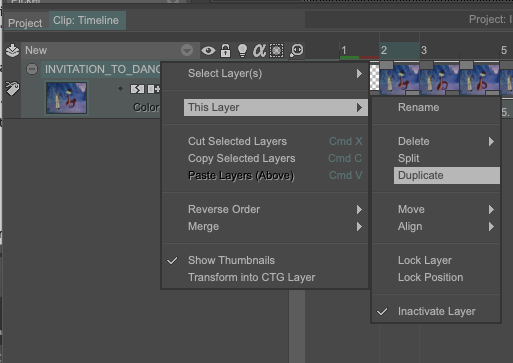Image resolution: width=513 pixels, height=363 pixels.
Task: Choose Split in the submenu
Action: point(447,158)
